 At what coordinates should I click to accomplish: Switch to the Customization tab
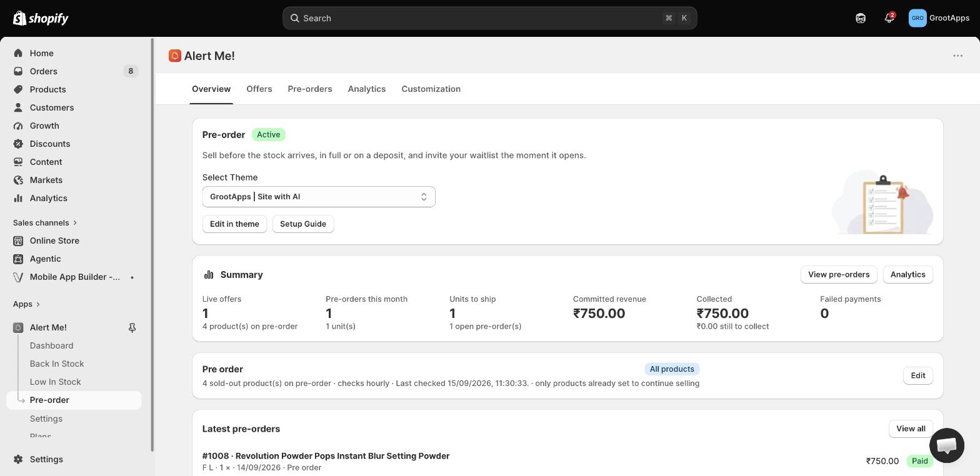click(431, 89)
